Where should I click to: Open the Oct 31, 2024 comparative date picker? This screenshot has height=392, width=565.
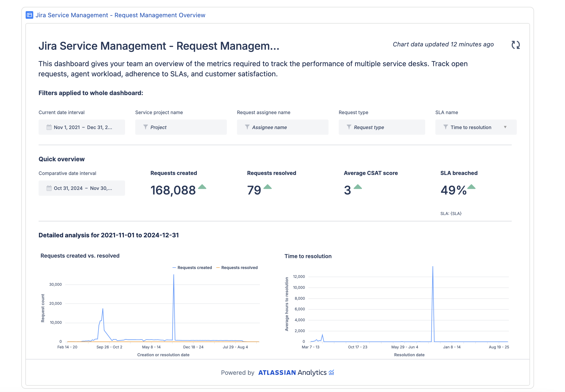point(82,188)
